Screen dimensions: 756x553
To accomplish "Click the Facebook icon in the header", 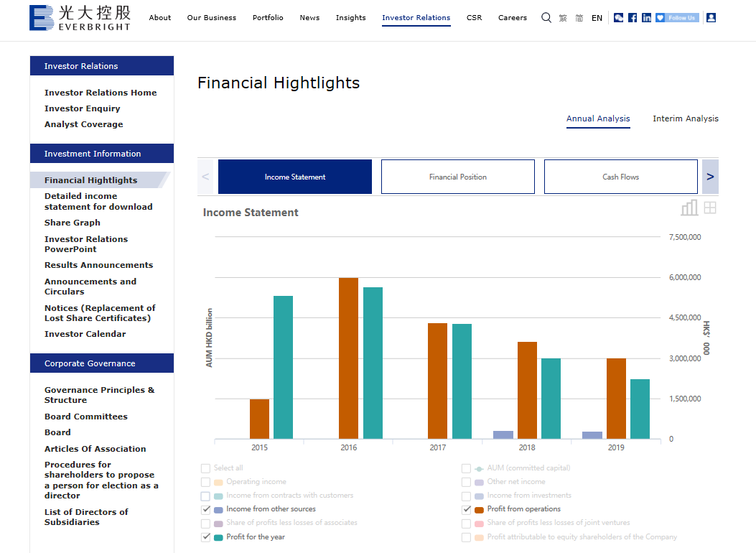I will [632, 17].
